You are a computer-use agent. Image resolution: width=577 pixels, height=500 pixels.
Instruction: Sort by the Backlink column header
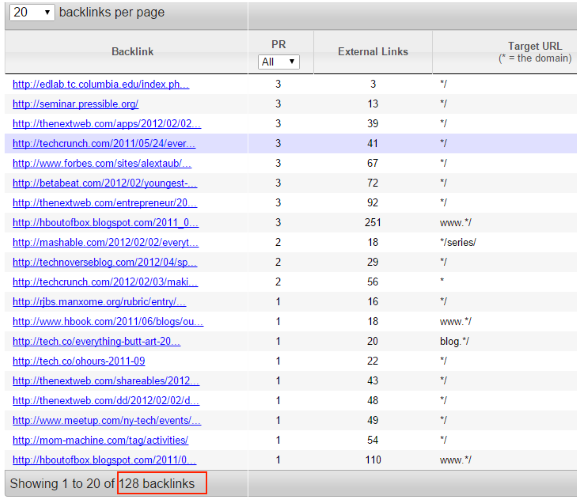click(132, 52)
